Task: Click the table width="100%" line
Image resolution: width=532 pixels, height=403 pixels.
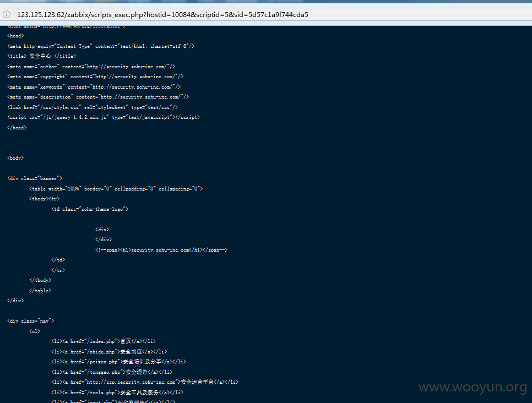Action: point(116,189)
